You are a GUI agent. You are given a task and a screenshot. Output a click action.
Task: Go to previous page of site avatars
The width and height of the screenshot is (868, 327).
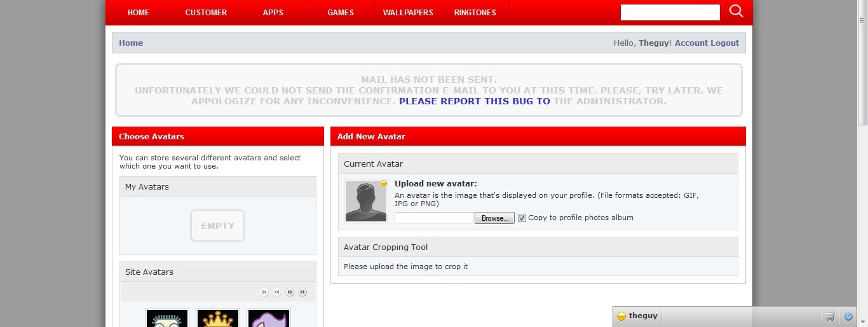(x=277, y=292)
